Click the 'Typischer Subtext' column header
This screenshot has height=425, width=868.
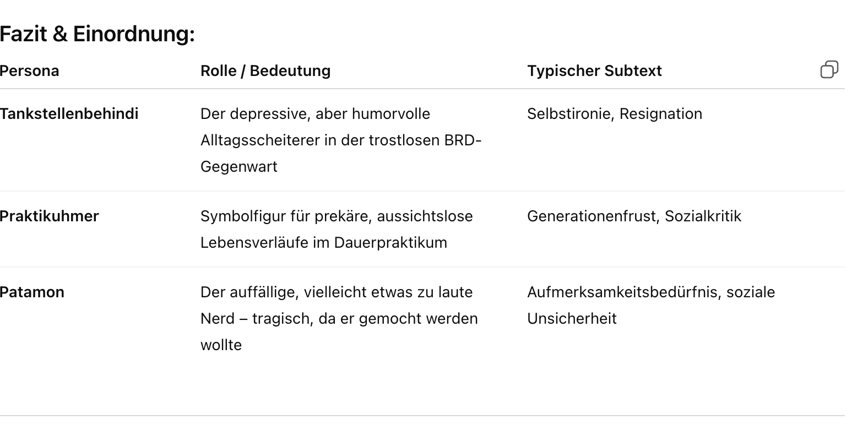(x=594, y=71)
